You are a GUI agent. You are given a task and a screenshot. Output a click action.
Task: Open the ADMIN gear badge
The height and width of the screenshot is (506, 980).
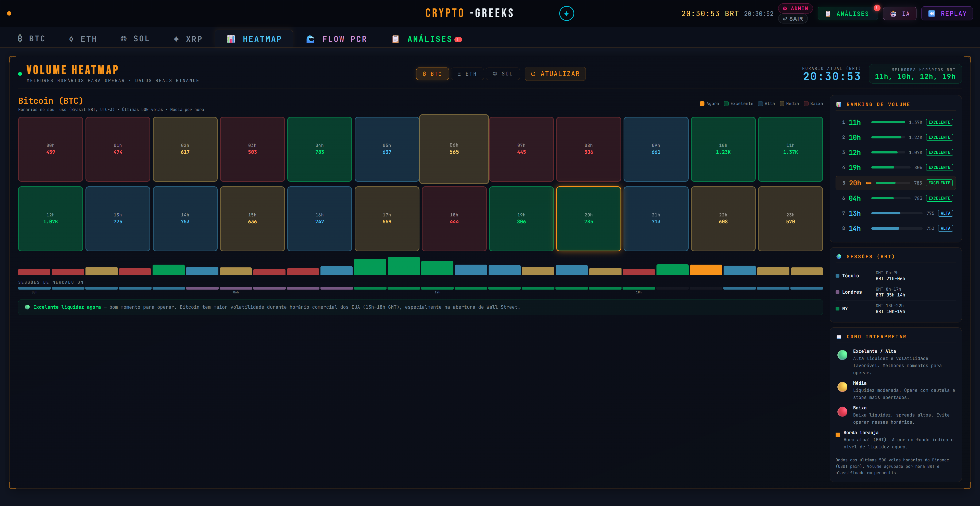795,8
